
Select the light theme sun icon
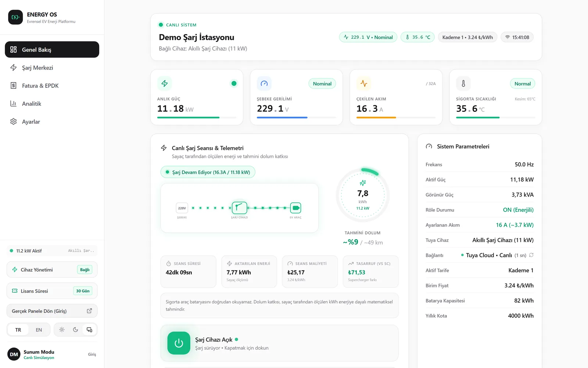pos(62,330)
